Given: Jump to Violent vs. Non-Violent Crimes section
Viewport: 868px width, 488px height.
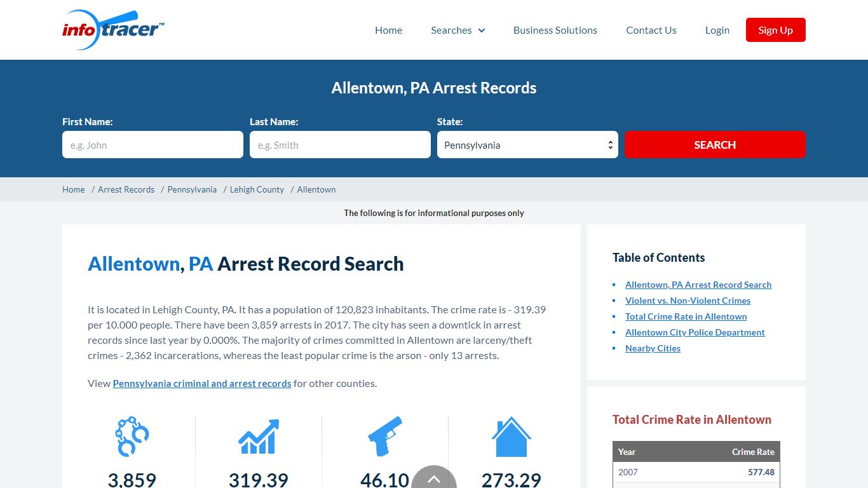Looking at the screenshot, I should [688, 301].
